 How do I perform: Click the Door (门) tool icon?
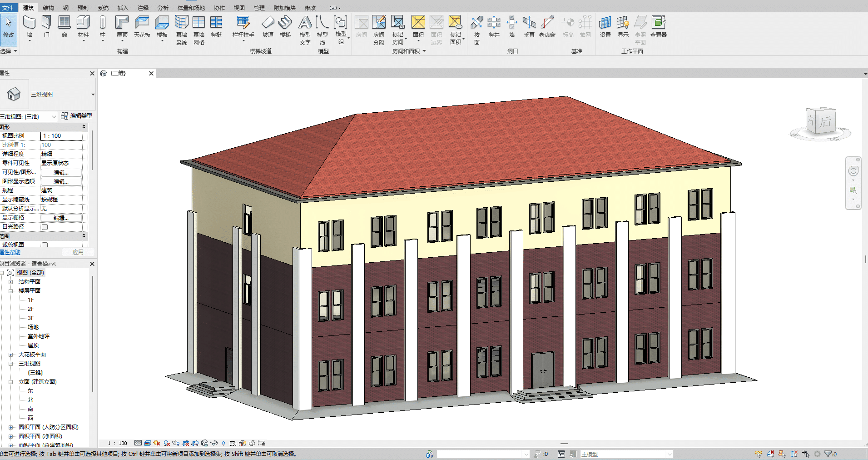46,23
